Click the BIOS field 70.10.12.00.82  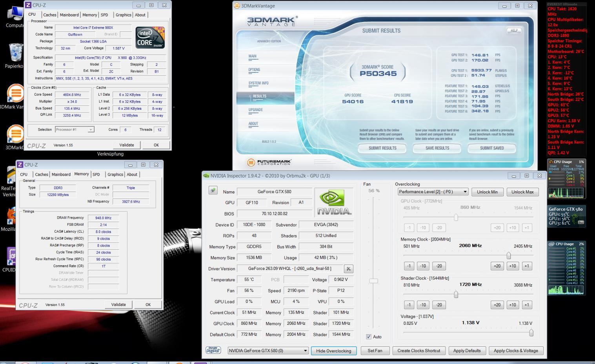pyautogui.click(x=275, y=214)
